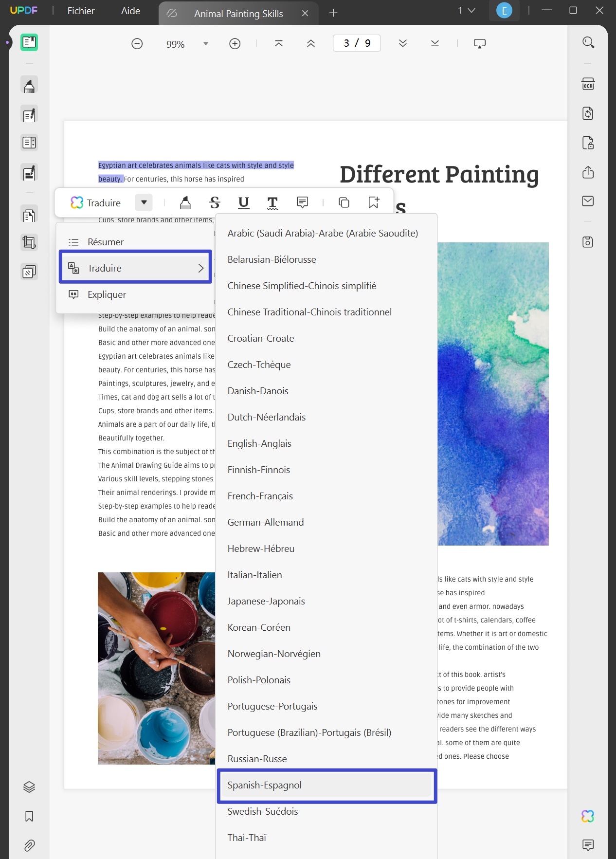Select Thai-Thaï language
Screen dimensions: 616x859
(326, 838)
